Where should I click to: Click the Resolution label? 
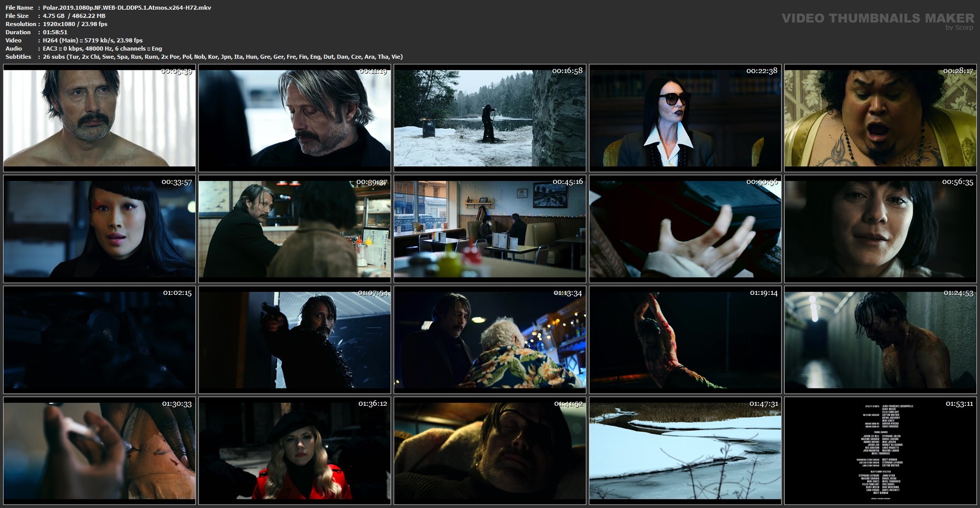click(x=21, y=24)
